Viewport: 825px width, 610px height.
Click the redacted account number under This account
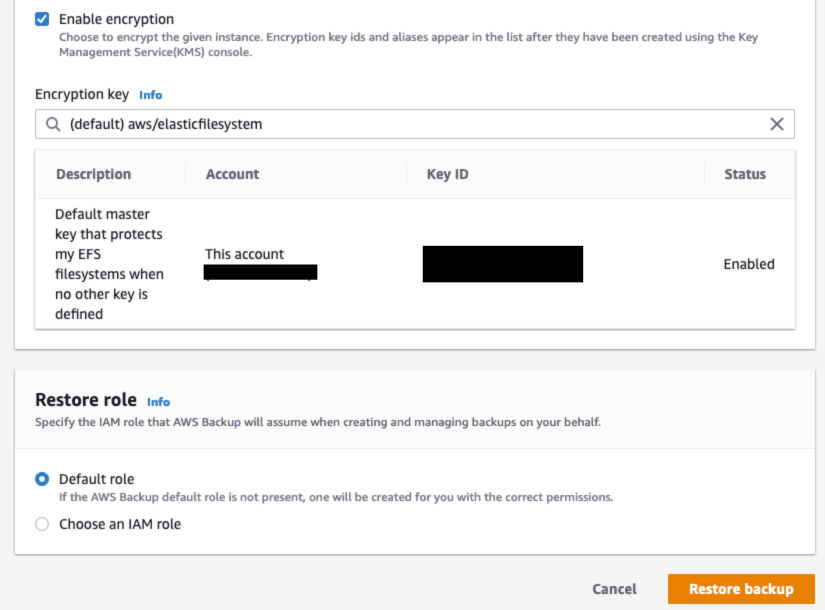pyautogui.click(x=260, y=272)
